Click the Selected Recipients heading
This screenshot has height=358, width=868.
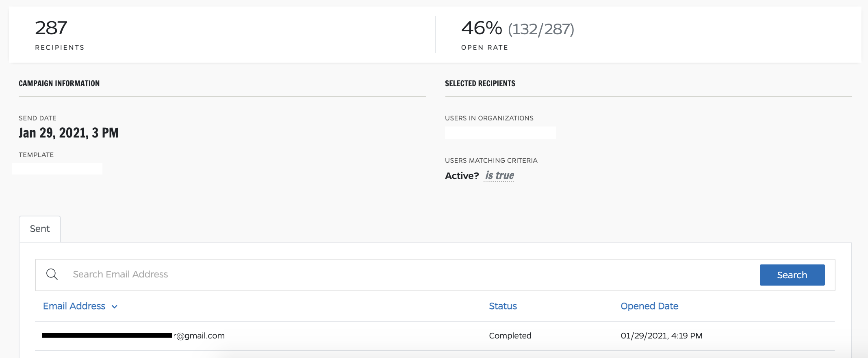point(480,83)
